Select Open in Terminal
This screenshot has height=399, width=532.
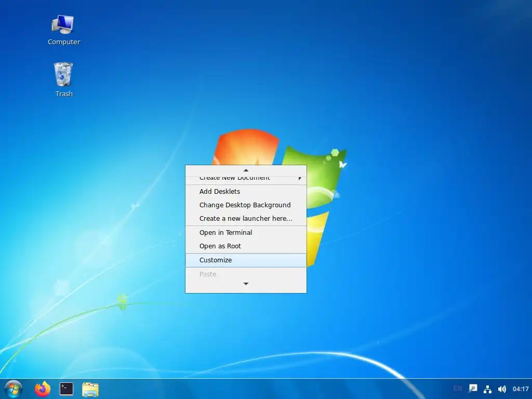click(x=246, y=232)
